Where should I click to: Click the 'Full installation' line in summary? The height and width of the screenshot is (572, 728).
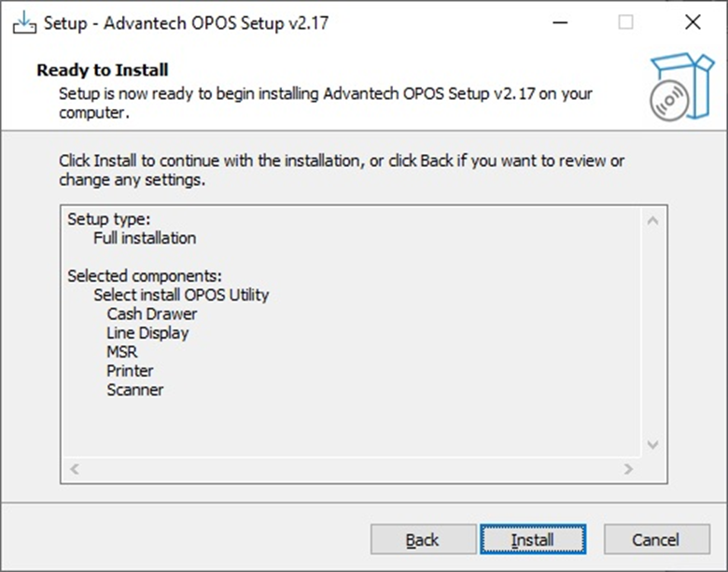(x=145, y=238)
